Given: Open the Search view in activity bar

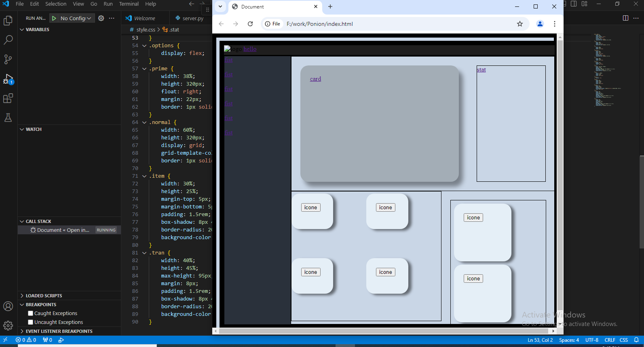Looking at the screenshot, I should [8, 40].
